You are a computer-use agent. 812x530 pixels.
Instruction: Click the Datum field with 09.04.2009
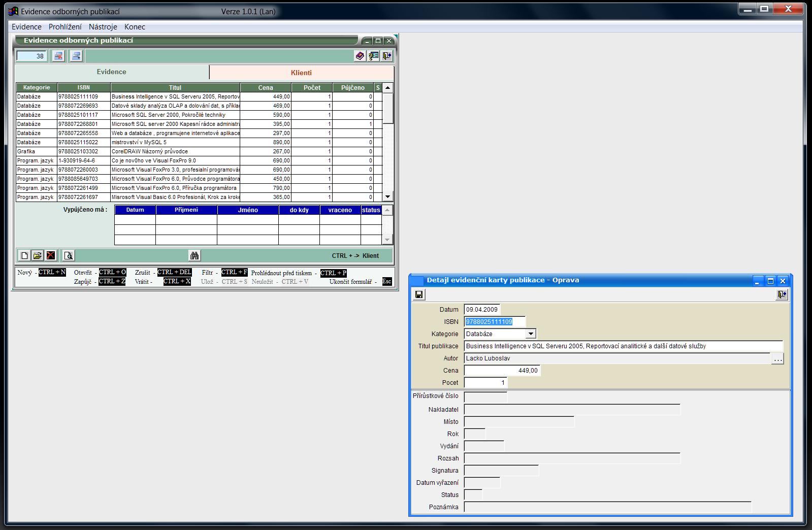[482, 310]
